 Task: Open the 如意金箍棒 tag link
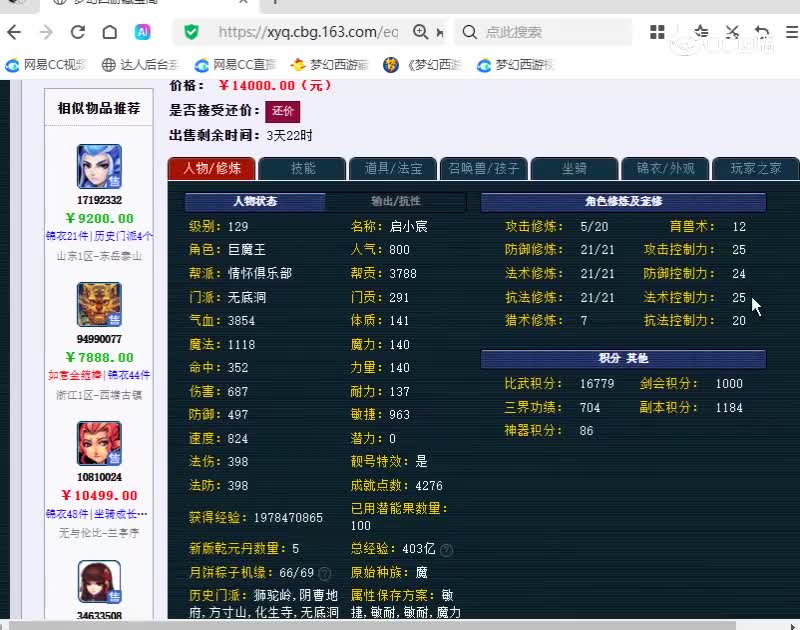point(74,375)
